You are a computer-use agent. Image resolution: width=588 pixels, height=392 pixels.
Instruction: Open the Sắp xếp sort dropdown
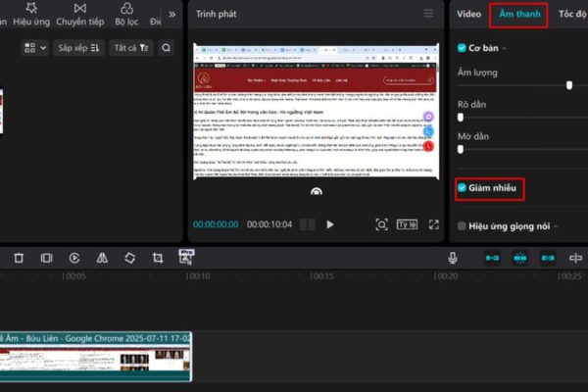[78, 47]
